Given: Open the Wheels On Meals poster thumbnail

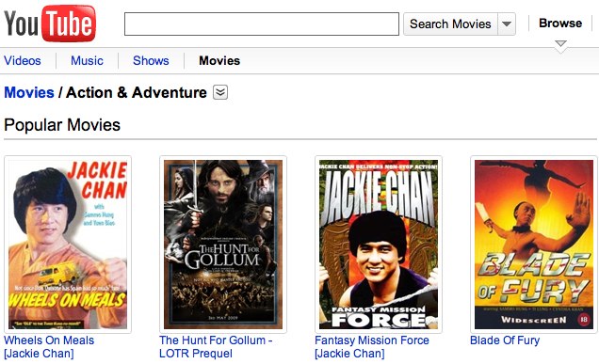Looking at the screenshot, I should 68,245.
